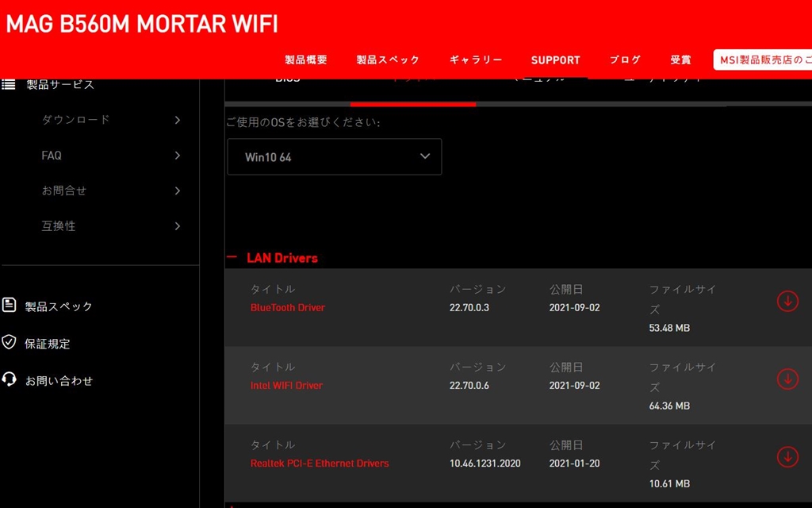Expand the お問合せ sidebar chevron
Viewport: 812px width, 508px height.
tap(178, 190)
